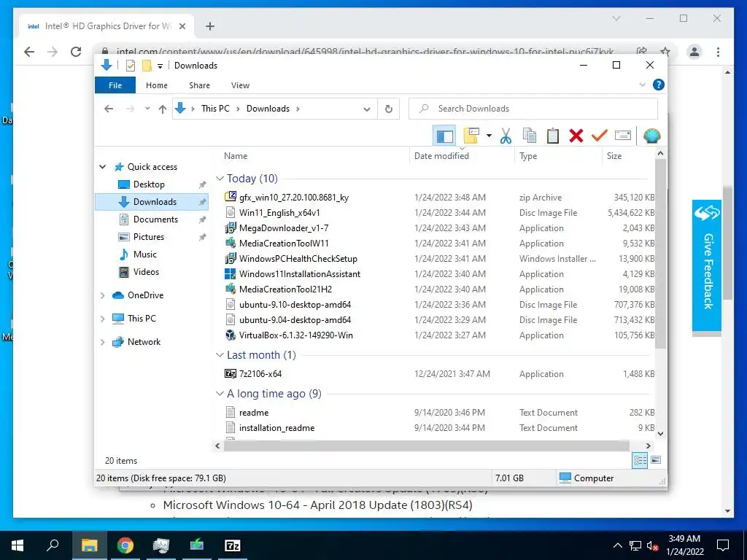Collapse the Quick access tree node

[102, 167]
